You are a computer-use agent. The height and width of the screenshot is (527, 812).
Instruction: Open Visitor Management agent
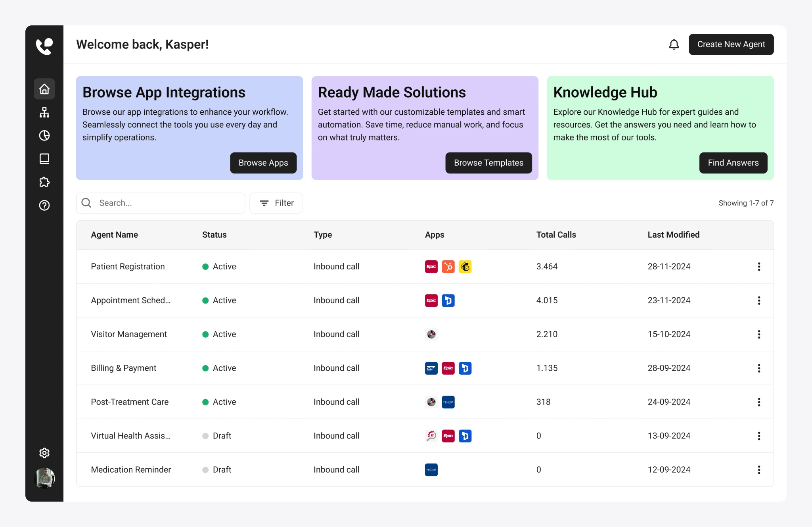(x=129, y=334)
